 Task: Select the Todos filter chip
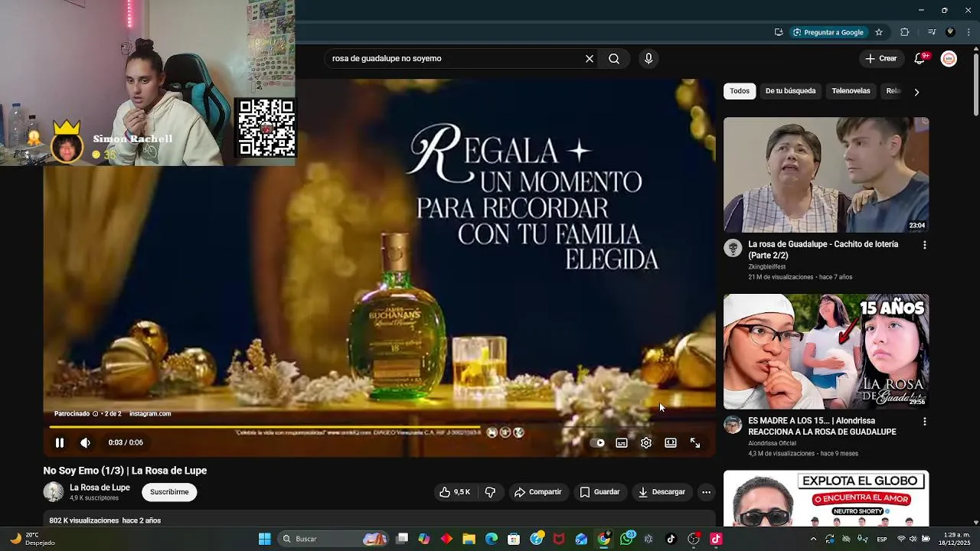coord(740,91)
